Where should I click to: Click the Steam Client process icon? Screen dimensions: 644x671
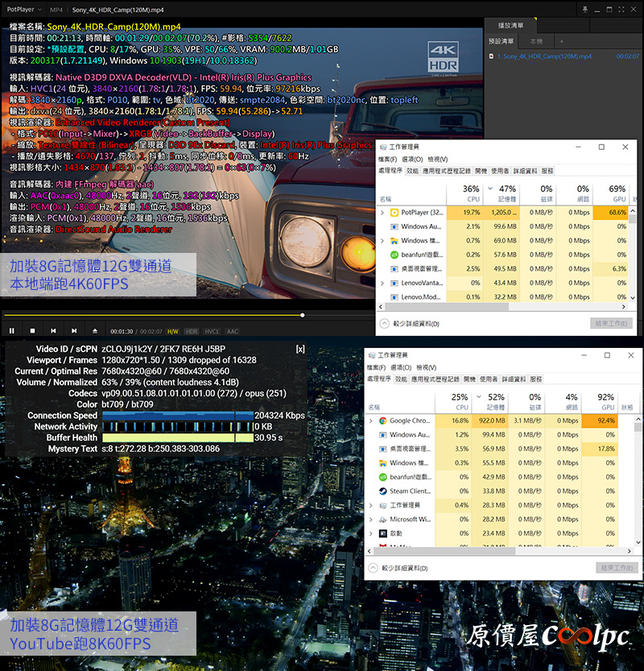click(382, 491)
